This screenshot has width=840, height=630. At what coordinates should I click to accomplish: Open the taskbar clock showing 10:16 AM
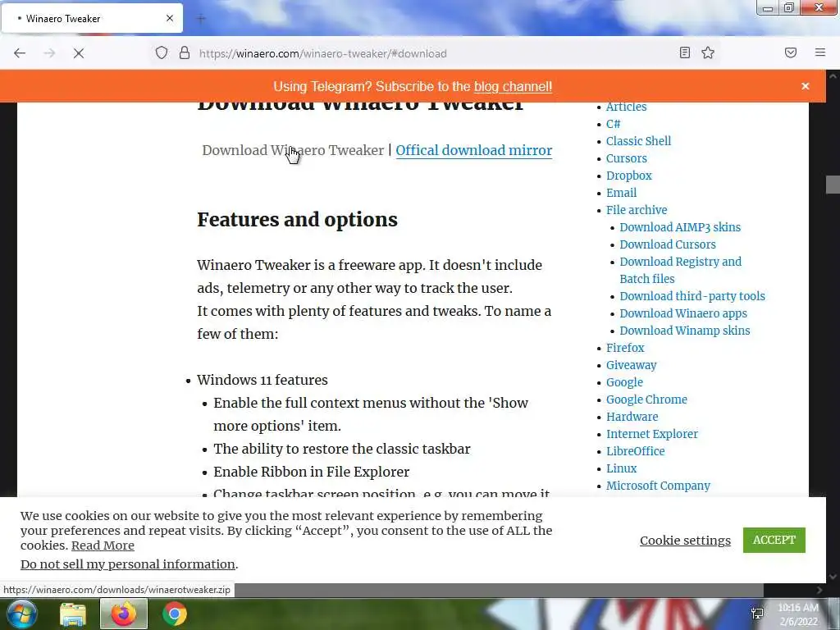tap(798, 614)
